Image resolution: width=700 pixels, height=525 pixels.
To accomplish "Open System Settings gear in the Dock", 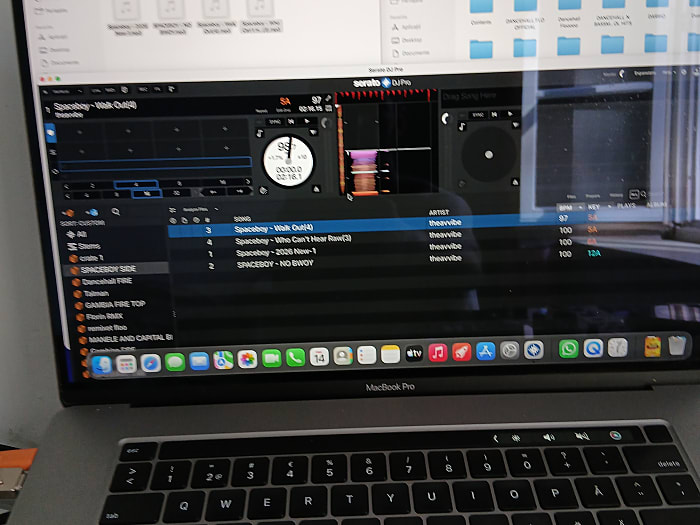I will pyautogui.click(x=510, y=350).
